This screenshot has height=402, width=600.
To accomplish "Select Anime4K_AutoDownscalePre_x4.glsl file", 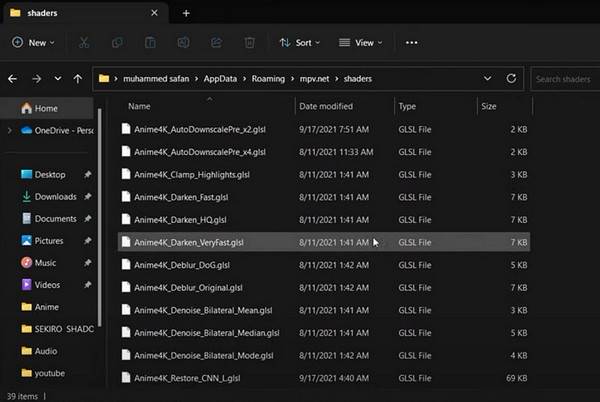I will coord(324,152).
